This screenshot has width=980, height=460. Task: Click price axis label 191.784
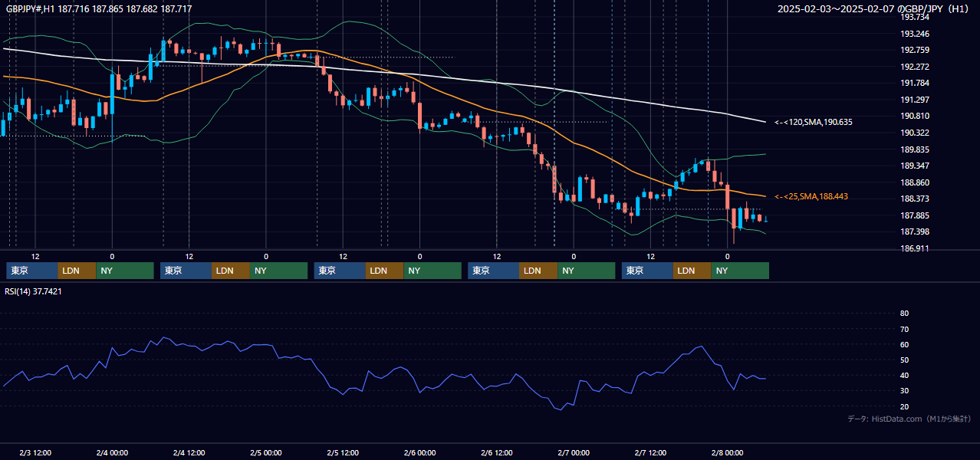(x=915, y=84)
